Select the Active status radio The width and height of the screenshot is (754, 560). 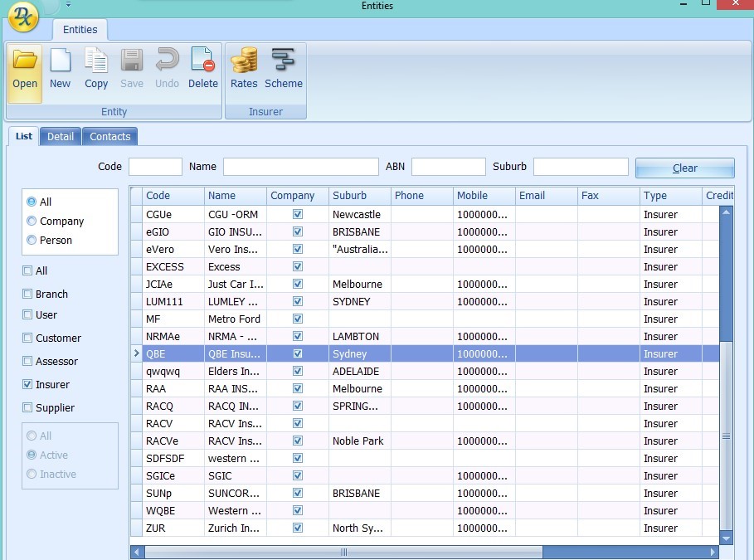click(32, 455)
